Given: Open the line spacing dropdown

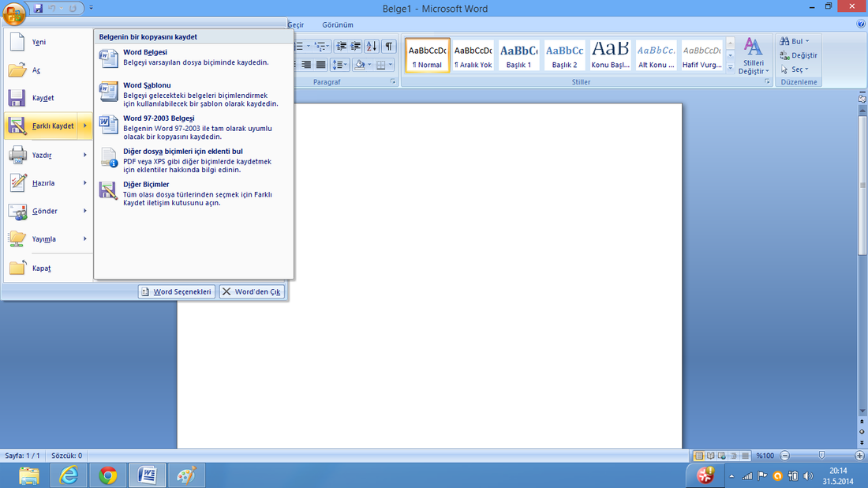Looking at the screenshot, I should [340, 65].
